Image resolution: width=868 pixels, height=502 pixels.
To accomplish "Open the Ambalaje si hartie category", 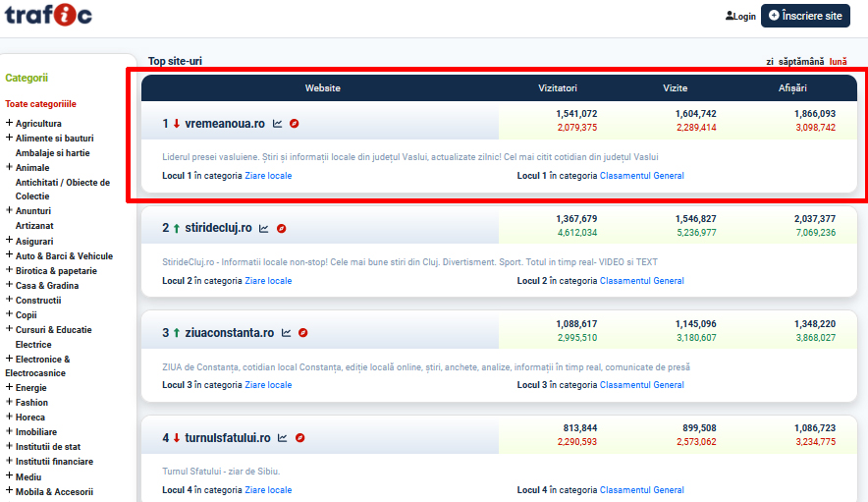I will click(x=53, y=153).
